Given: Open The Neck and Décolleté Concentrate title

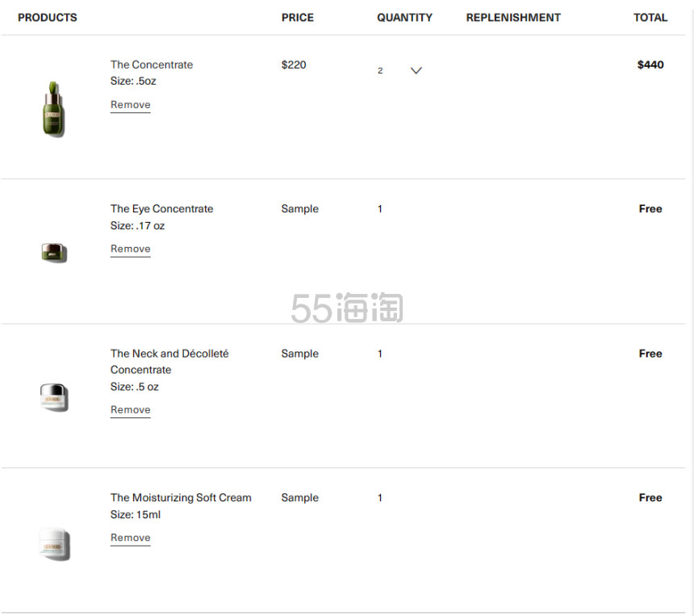Looking at the screenshot, I should (169, 362).
